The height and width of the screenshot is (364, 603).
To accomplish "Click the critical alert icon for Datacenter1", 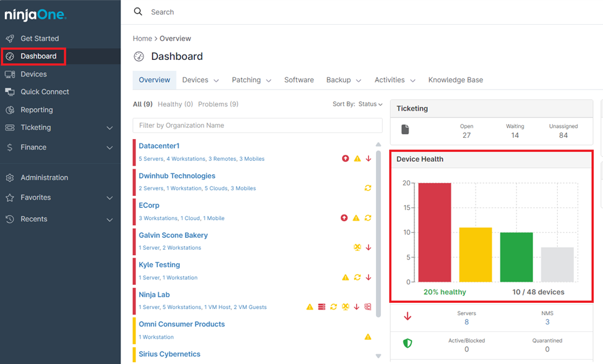I will coord(346,158).
